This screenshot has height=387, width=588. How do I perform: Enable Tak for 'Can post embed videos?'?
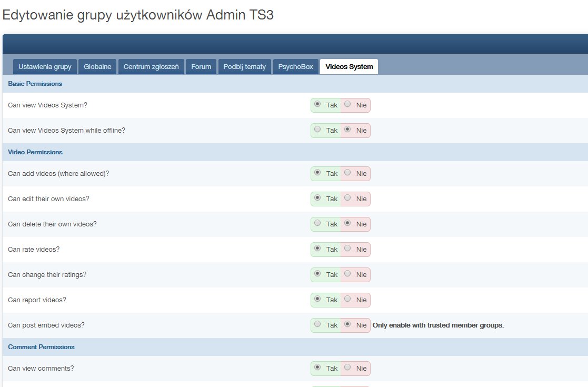(x=317, y=324)
